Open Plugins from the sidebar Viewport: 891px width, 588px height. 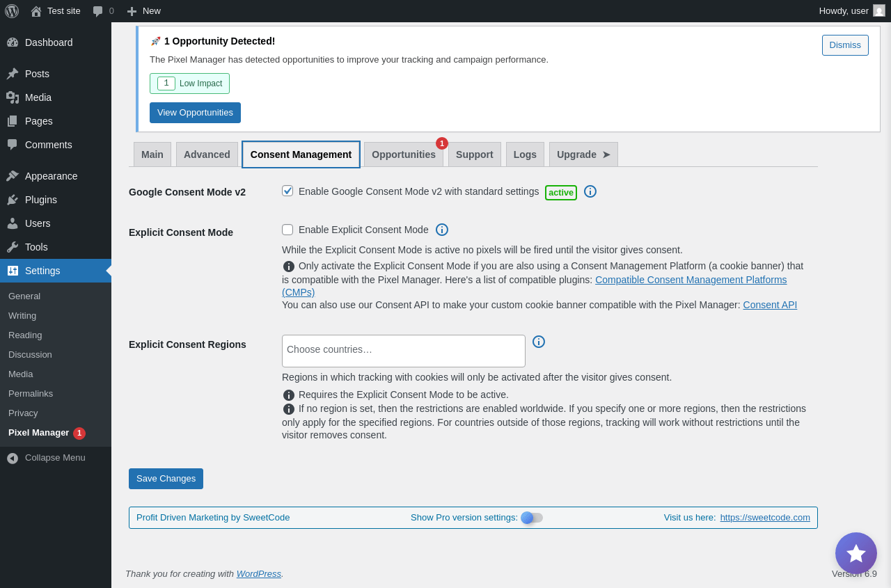coord(41,200)
